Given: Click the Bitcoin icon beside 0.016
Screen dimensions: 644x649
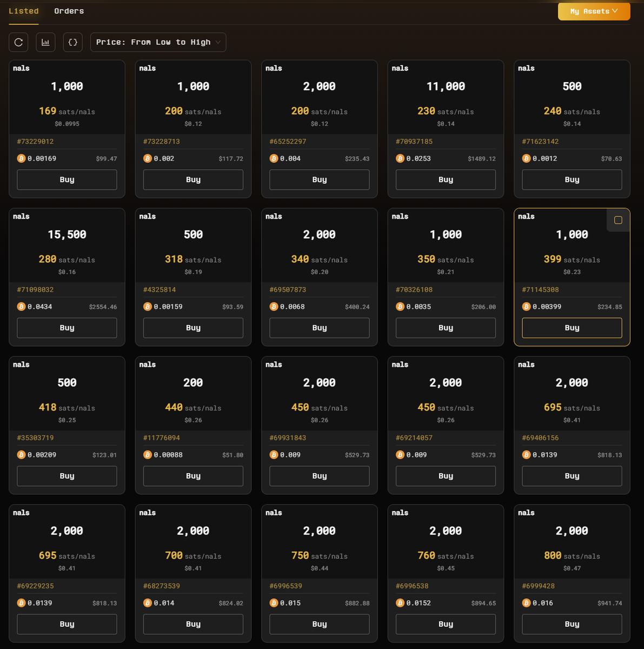Looking at the screenshot, I should coord(526,603).
